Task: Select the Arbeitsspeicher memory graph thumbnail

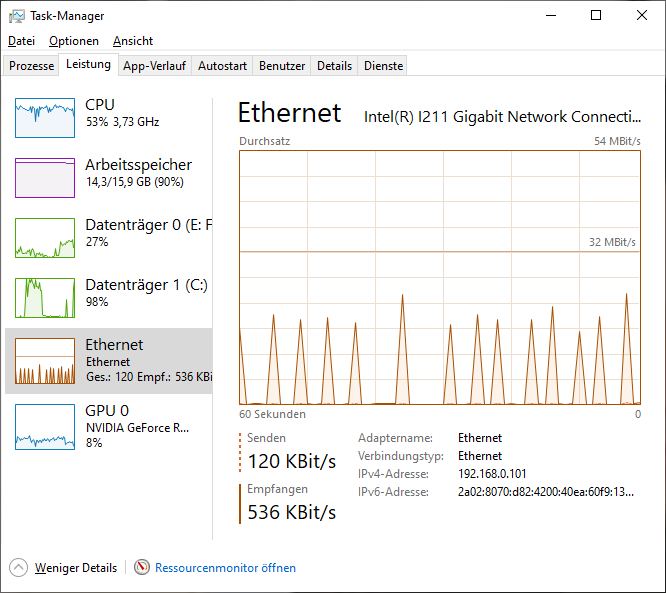Action: pyautogui.click(x=45, y=178)
